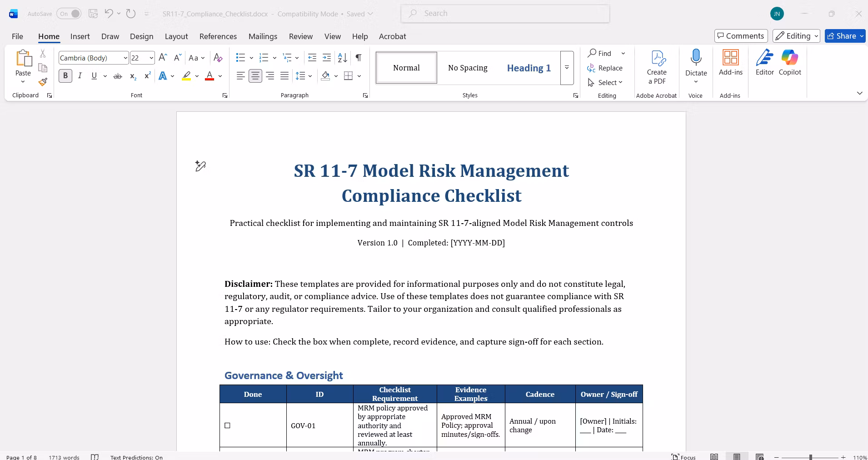Toggle Bold formatting button

(x=65, y=76)
